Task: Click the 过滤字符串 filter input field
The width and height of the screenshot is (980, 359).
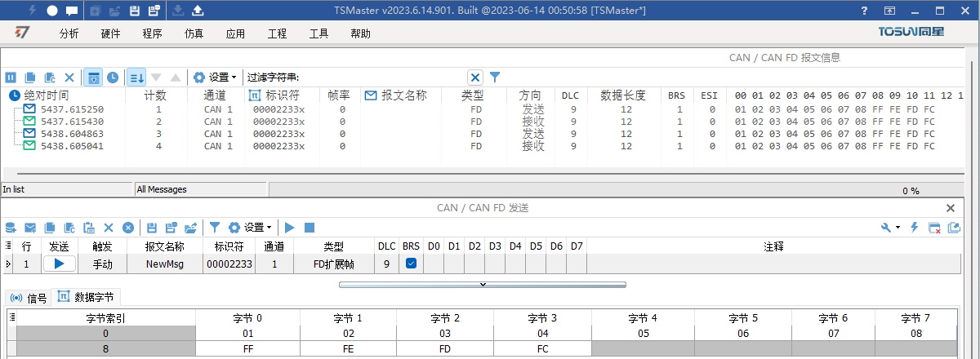Action: click(x=384, y=77)
